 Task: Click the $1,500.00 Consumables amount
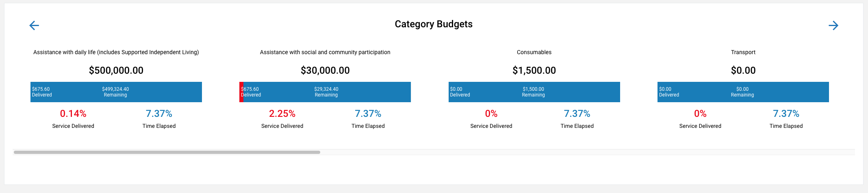tap(534, 70)
